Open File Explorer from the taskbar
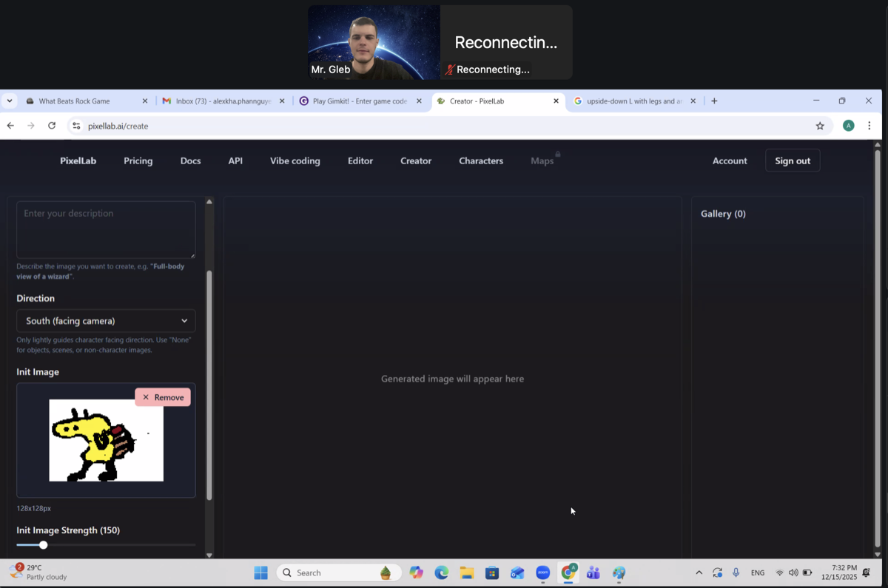This screenshot has height=588, width=888. pyautogui.click(x=467, y=572)
